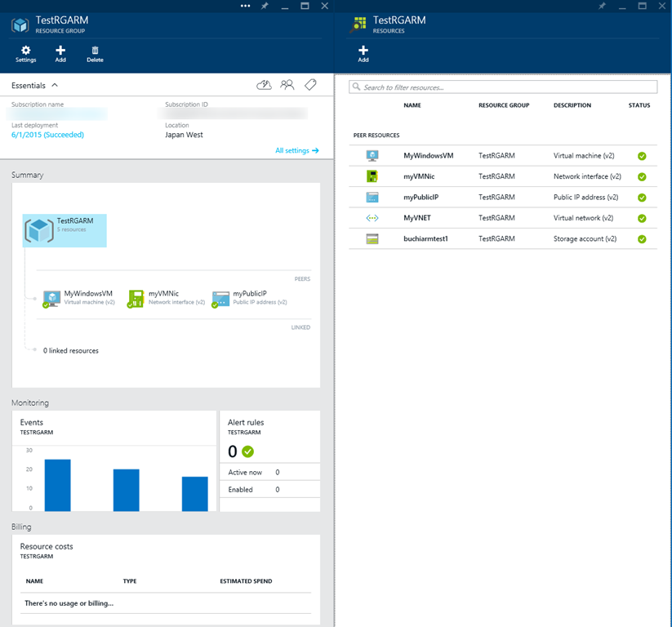This screenshot has width=672, height=627.
Task: Click the TestRGARM node in the Summary diagram
Action: tap(65, 230)
